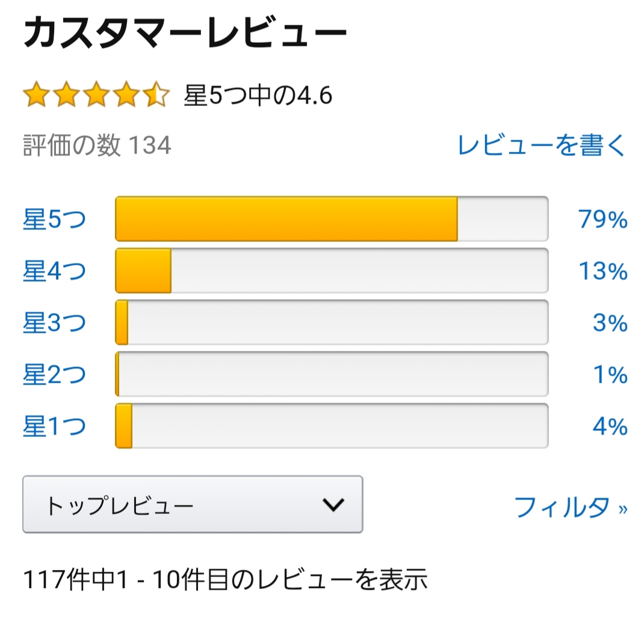644x644 pixels.
Task: Open the トップレビュー sort dropdown
Action: coord(193,504)
